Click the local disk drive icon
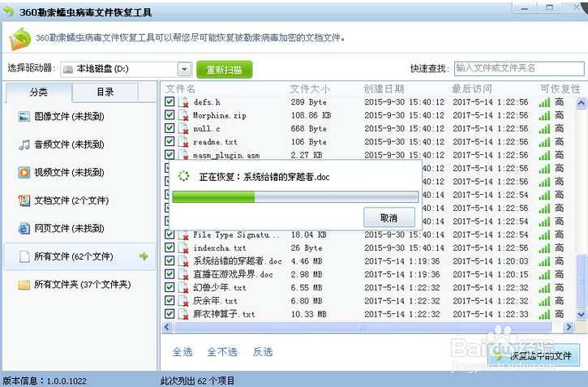 coord(68,70)
